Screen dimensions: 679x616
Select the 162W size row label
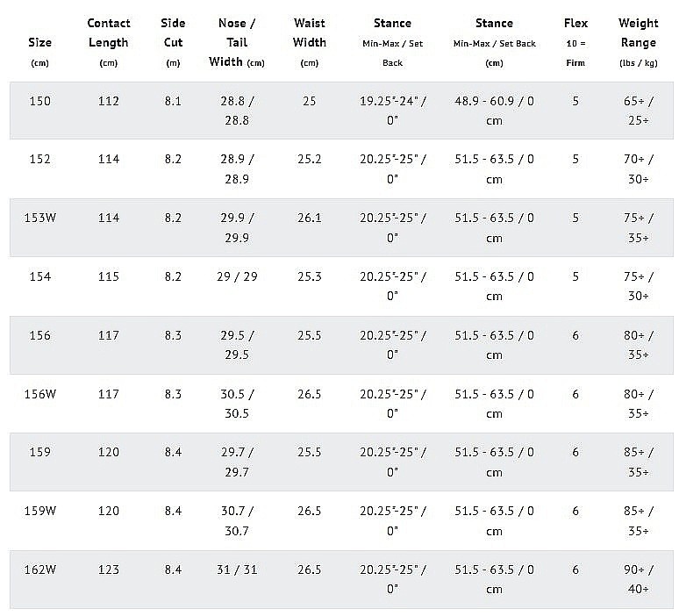pos(39,569)
